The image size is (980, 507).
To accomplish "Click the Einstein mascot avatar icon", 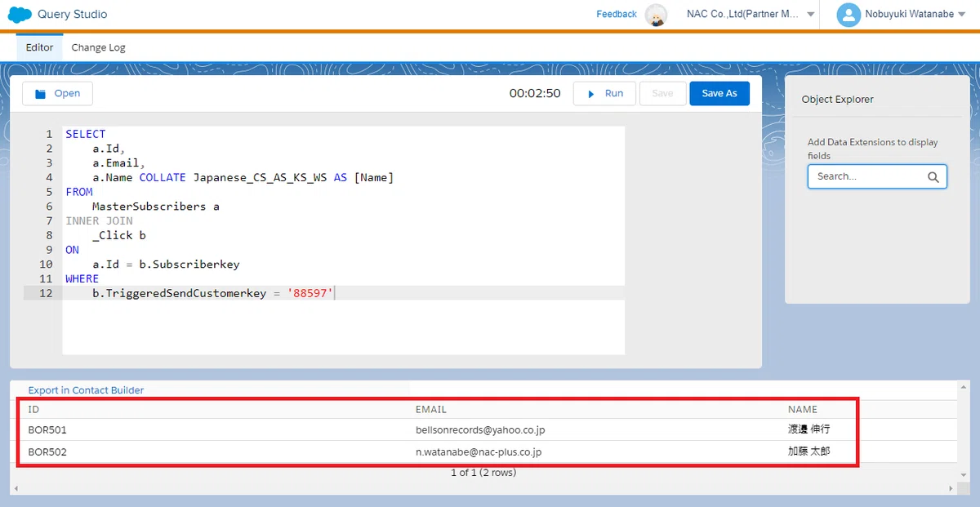I will click(x=656, y=15).
